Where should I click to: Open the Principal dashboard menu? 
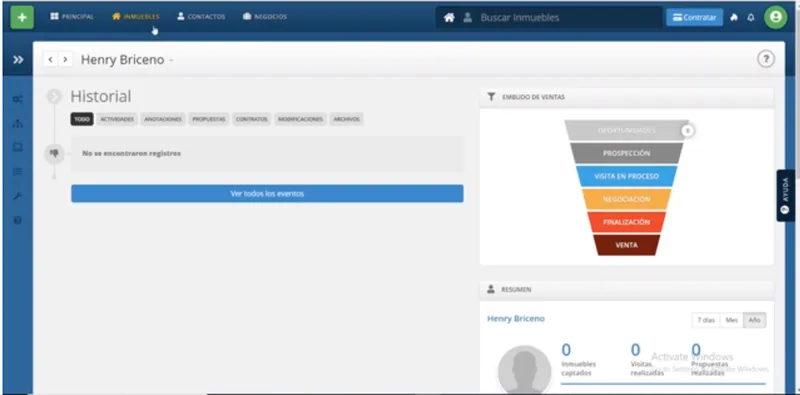coord(72,17)
